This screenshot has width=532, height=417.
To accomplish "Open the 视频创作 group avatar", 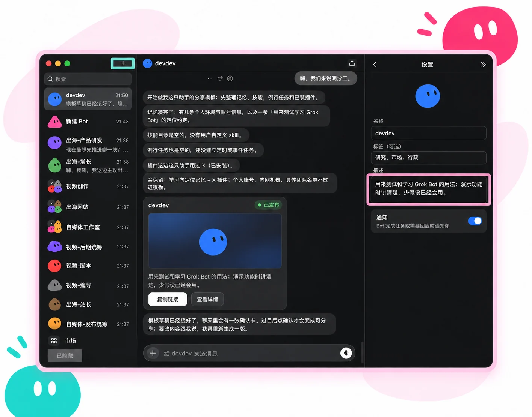I will [55, 186].
